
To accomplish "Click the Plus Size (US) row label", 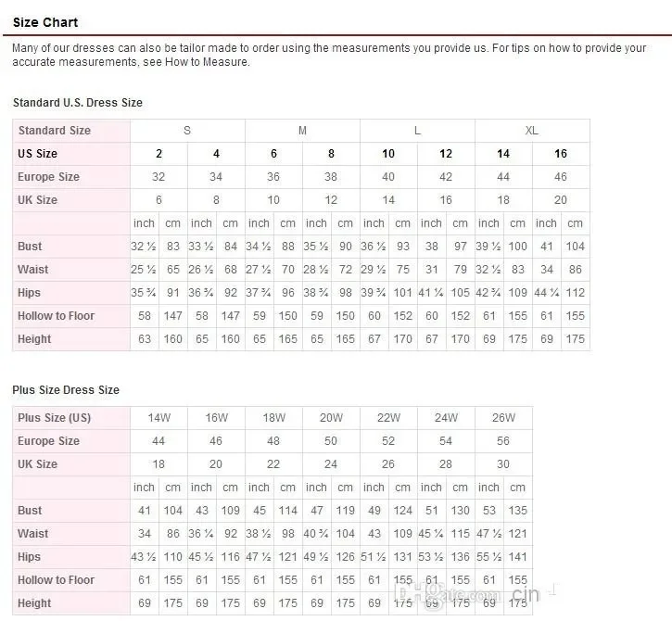I will click(x=55, y=418).
